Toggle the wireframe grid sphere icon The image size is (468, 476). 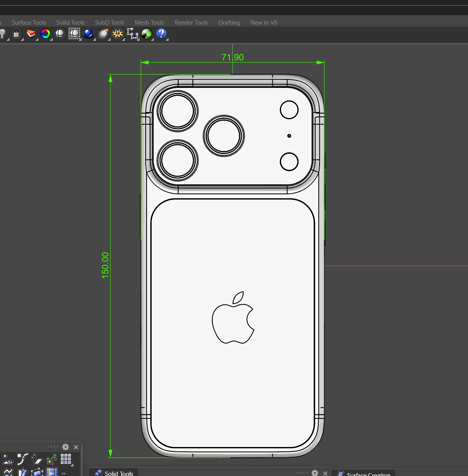(74, 34)
